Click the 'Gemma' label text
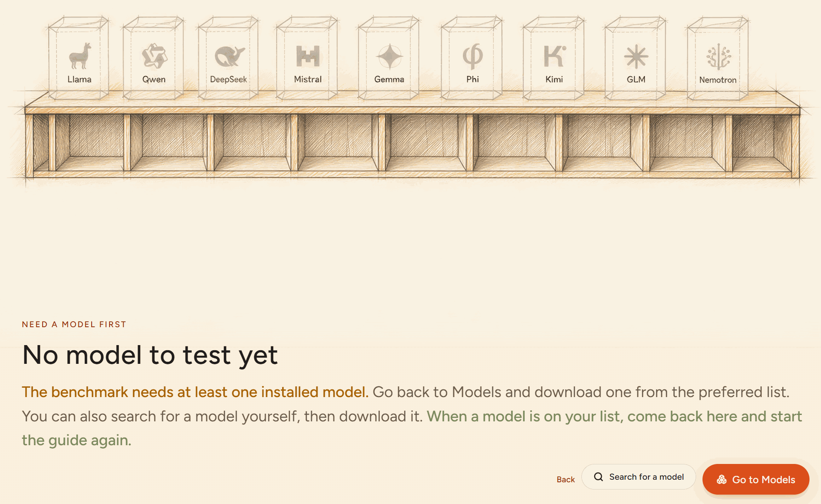821x504 pixels. pos(389,79)
